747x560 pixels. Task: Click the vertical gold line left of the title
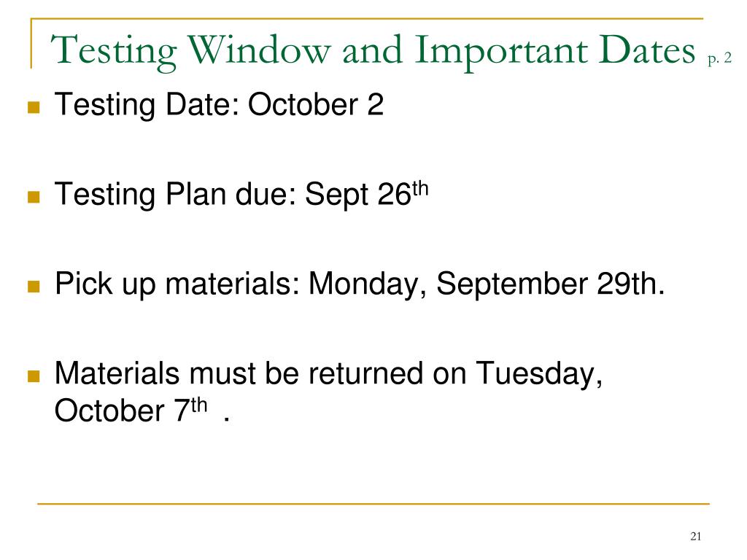pyautogui.click(x=31, y=44)
